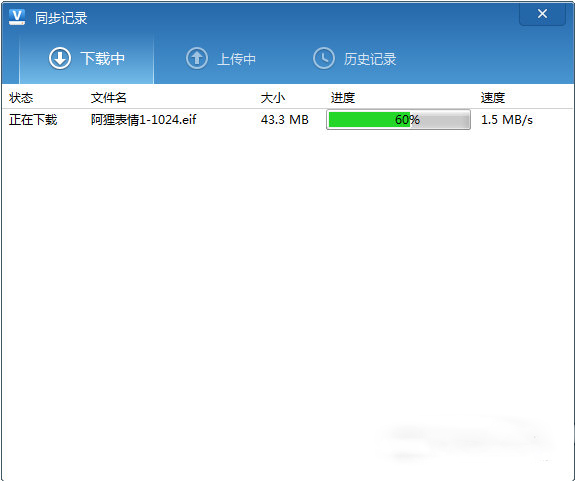
Task: Click the 60% download progress bar
Action: [398, 120]
